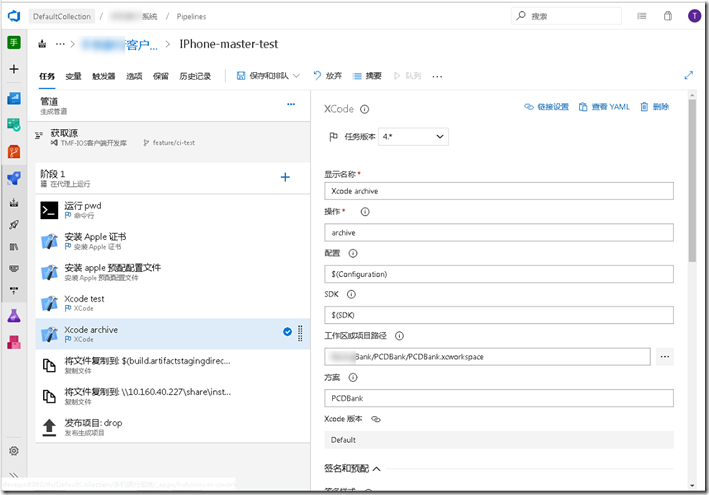The height and width of the screenshot is (495, 709).
Task: Click info icon next to 操作
Action: pos(365,212)
